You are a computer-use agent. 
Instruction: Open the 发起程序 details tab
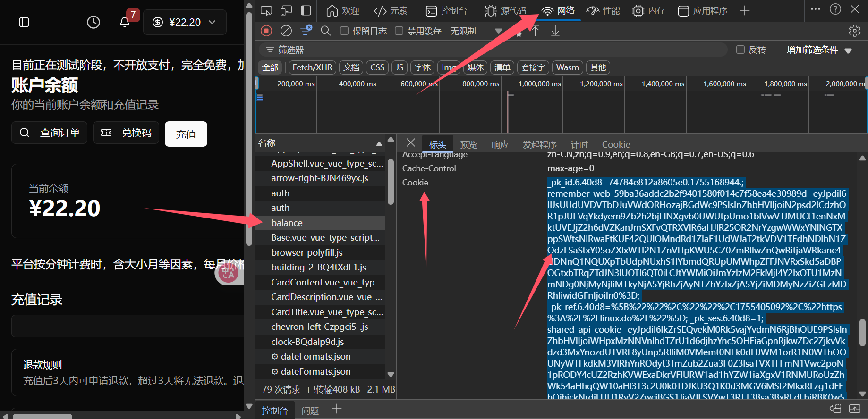pyautogui.click(x=539, y=144)
